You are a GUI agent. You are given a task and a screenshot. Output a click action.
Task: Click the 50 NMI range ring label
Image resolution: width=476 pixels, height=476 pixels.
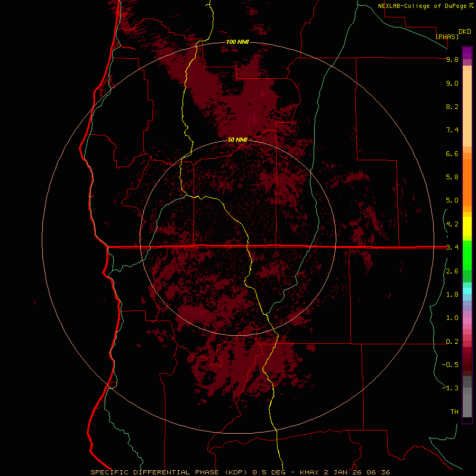click(x=237, y=140)
